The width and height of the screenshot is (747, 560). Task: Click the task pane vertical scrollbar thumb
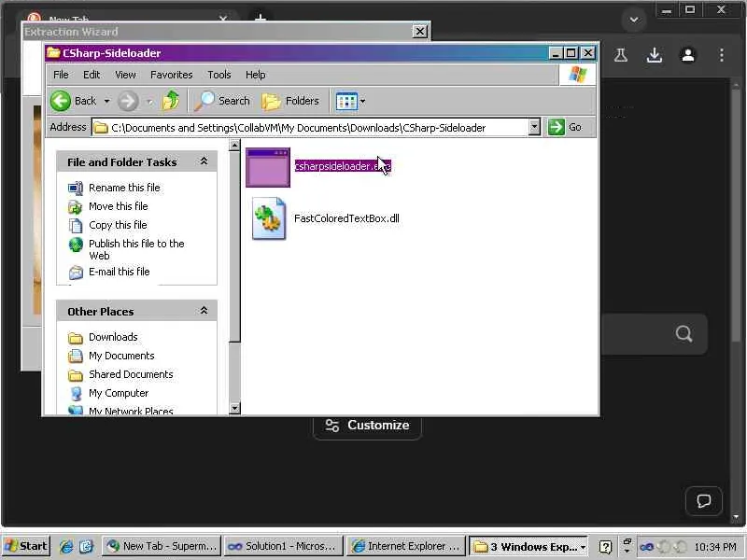click(x=234, y=246)
